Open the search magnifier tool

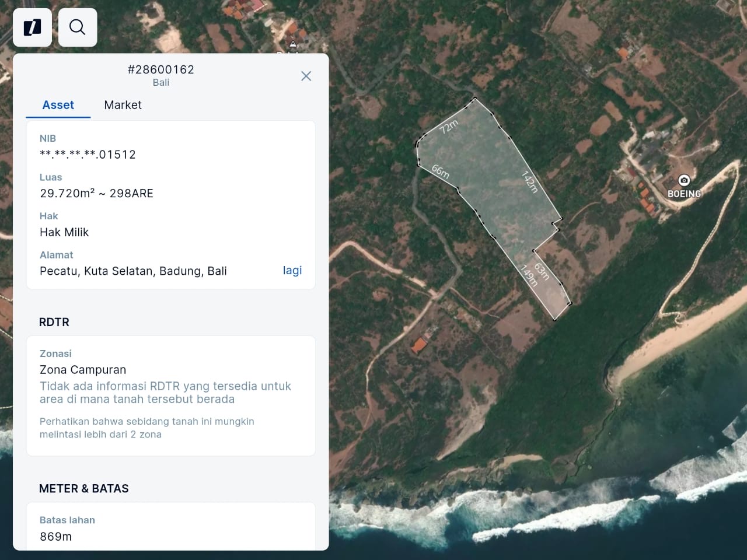78,27
